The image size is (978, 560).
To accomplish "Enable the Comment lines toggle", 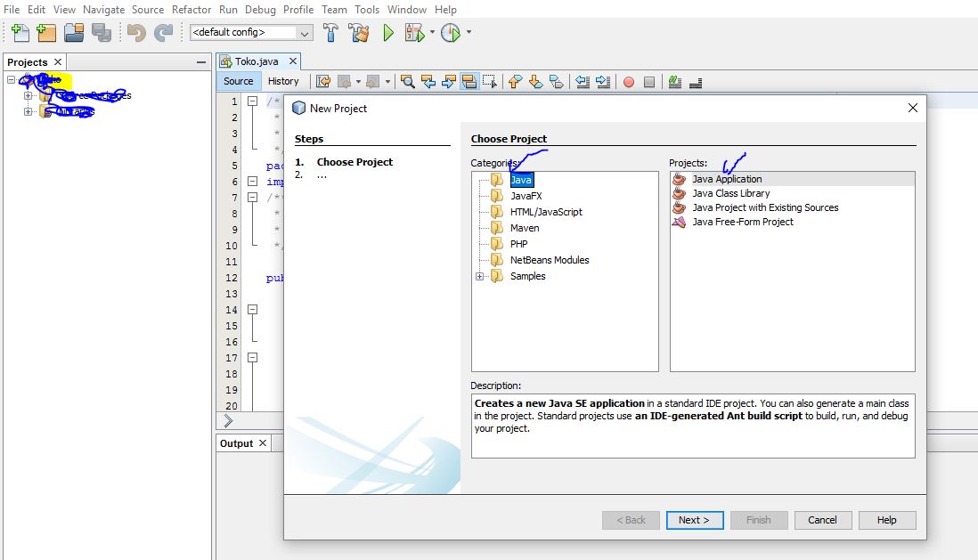I will (x=673, y=81).
